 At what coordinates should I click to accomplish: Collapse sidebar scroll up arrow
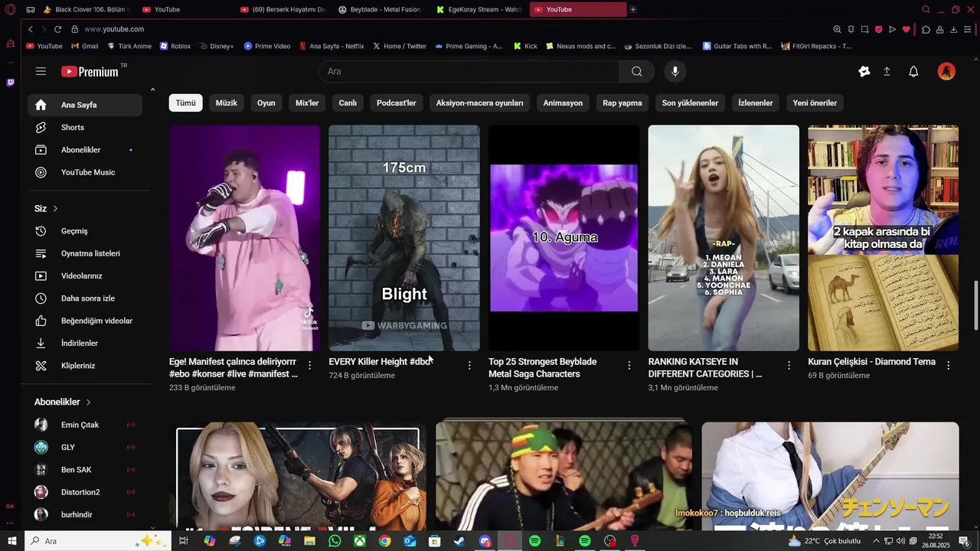tap(152, 90)
